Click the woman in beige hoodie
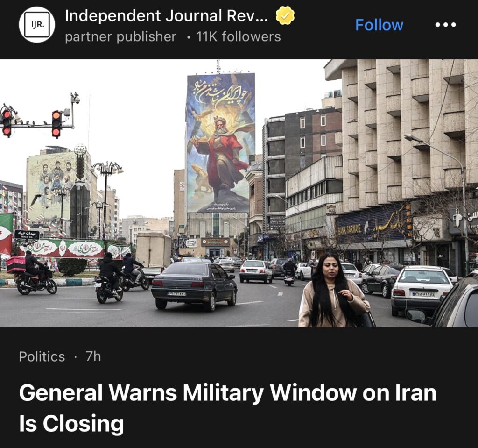This screenshot has width=478, height=448. pyautogui.click(x=333, y=291)
